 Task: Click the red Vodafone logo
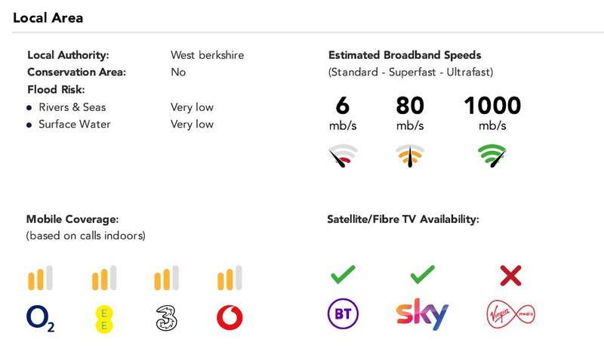coord(230,318)
